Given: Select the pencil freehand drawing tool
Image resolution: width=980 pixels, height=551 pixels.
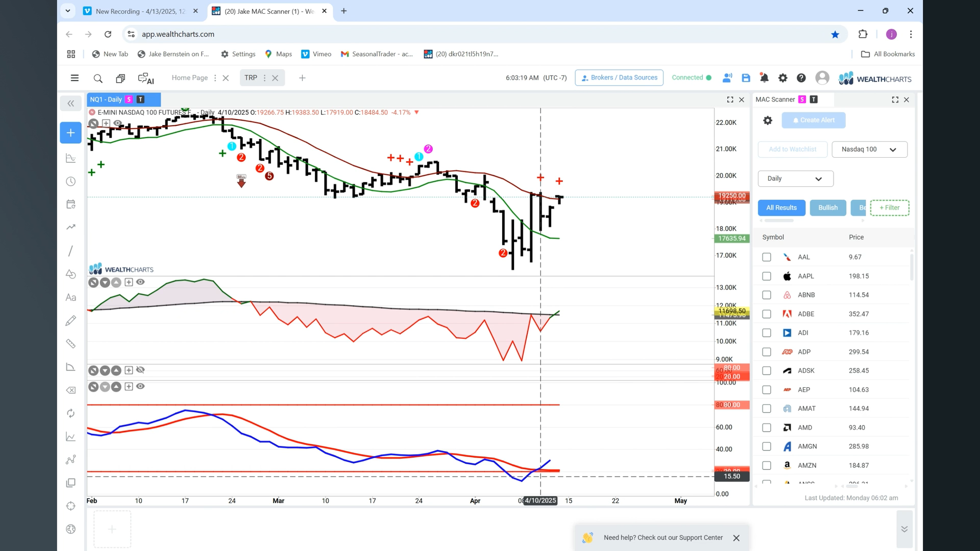Looking at the screenshot, I should pyautogui.click(x=70, y=320).
